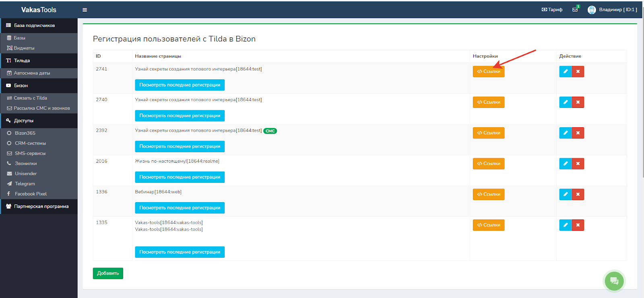Delete the row with ID 2740
The width and height of the screenshot is (644, 298).
(578, 102)
